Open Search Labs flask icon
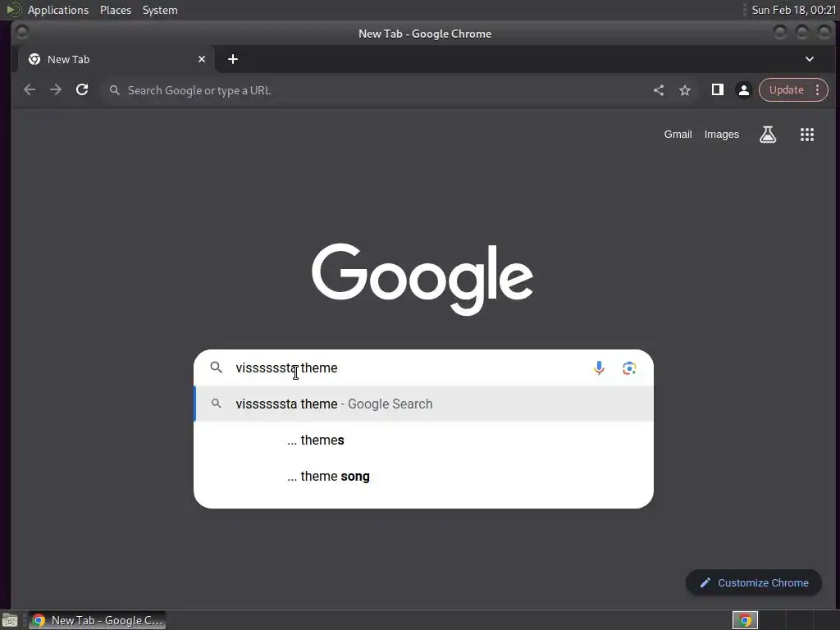Viewport: 840px width, 630px height. pyautogui.click(x=768, y=135)
